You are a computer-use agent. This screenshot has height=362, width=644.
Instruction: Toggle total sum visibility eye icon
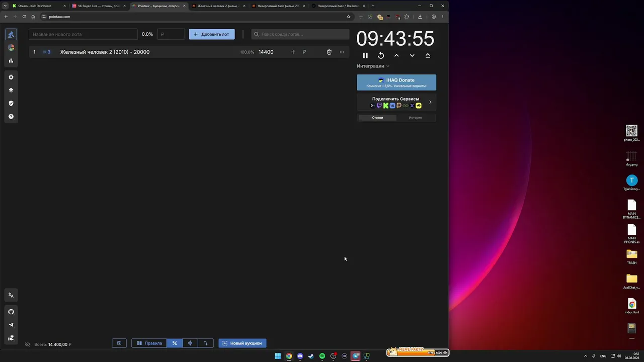(28, 344)
